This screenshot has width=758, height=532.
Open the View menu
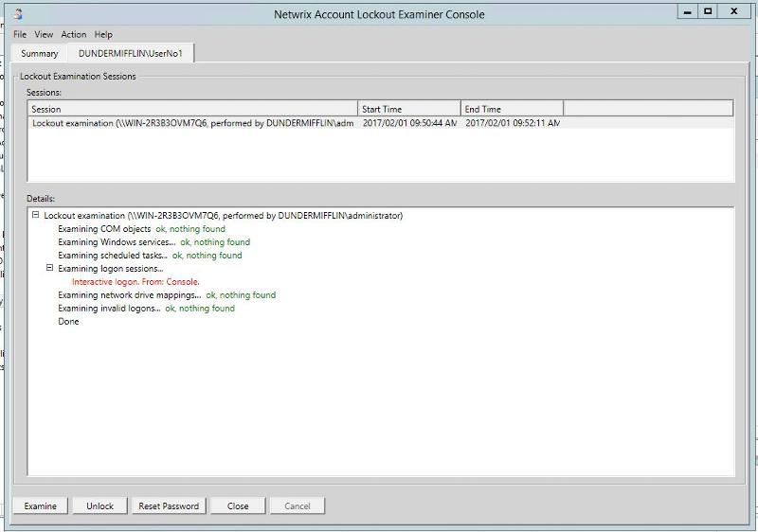[44, 34]
